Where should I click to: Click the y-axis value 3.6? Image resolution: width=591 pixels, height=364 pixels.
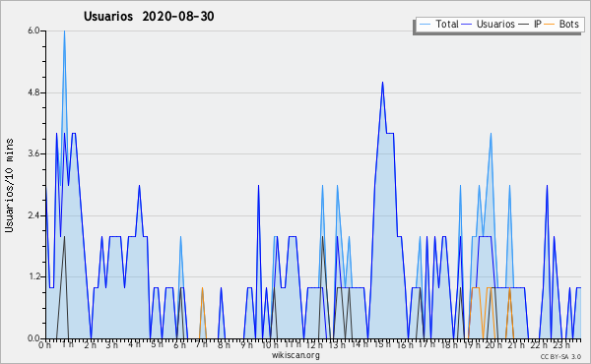(x=33, y=153)
